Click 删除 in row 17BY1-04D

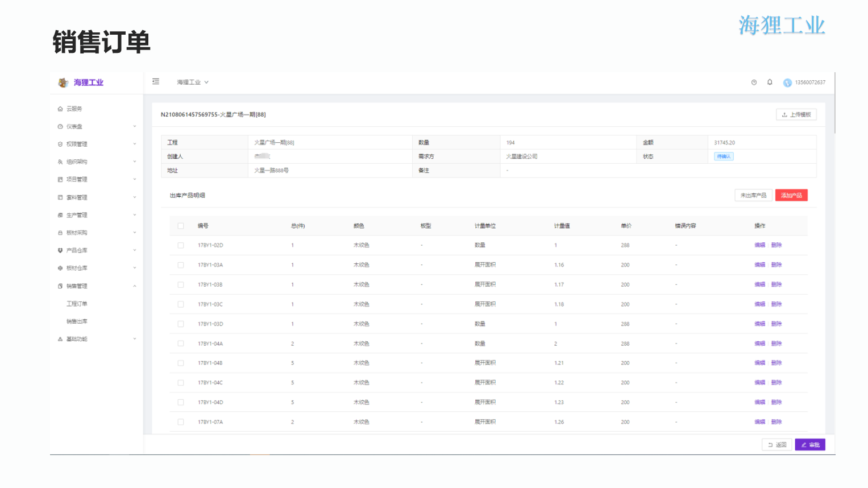(776, 402)
